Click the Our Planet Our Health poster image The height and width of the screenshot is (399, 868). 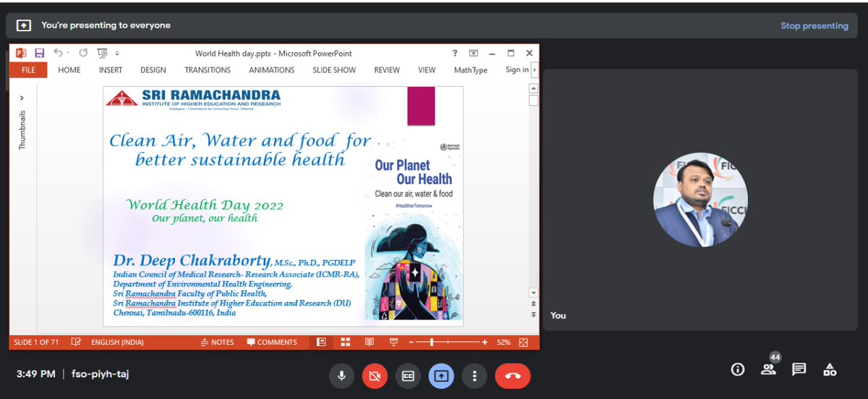coord(413,230)
